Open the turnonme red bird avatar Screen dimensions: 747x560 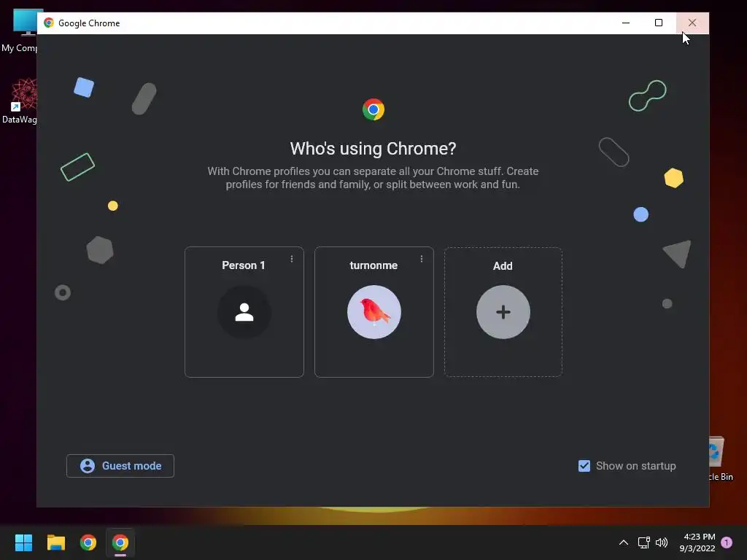(374, 312)
